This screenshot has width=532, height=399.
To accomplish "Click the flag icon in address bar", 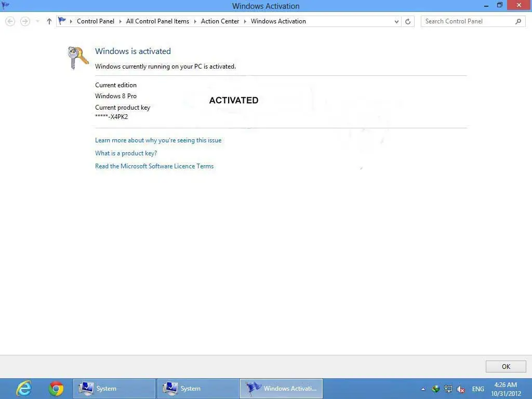I will (x=62, y=21).
